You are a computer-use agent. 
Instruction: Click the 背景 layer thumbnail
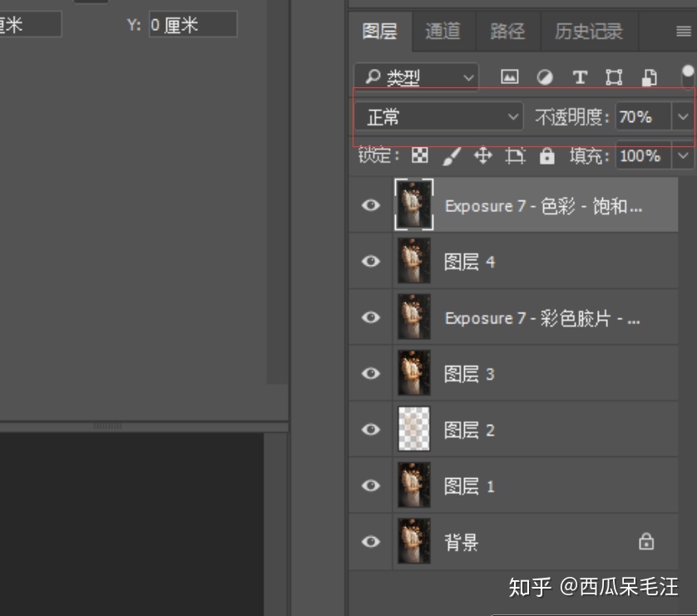tap(414, 541)
